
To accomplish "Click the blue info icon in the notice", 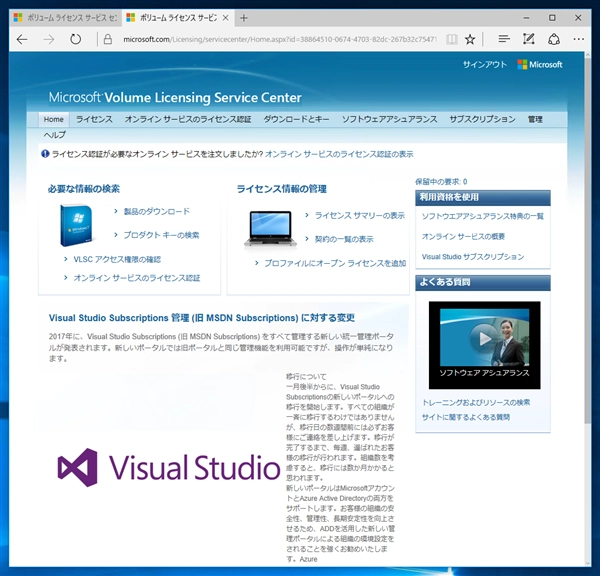I will (45, 154).
